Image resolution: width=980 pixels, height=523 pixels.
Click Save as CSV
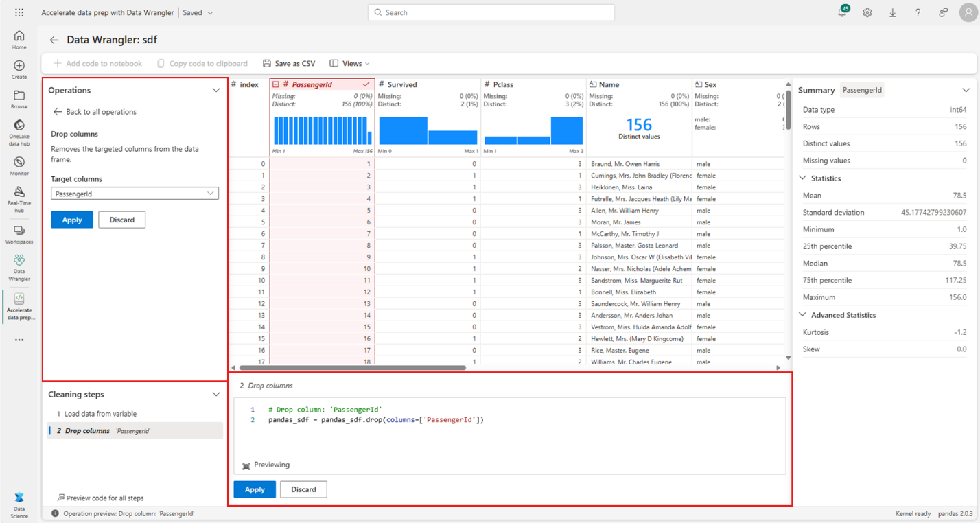[x=289, y=63]
